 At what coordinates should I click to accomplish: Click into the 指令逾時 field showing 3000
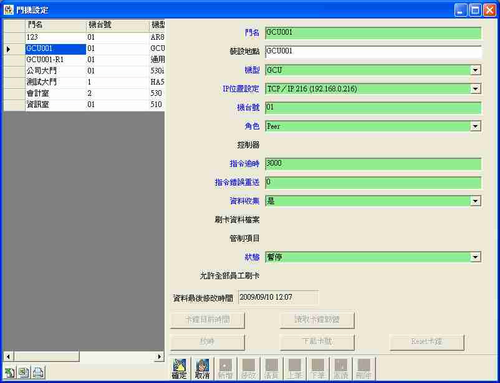pos(373,163)
